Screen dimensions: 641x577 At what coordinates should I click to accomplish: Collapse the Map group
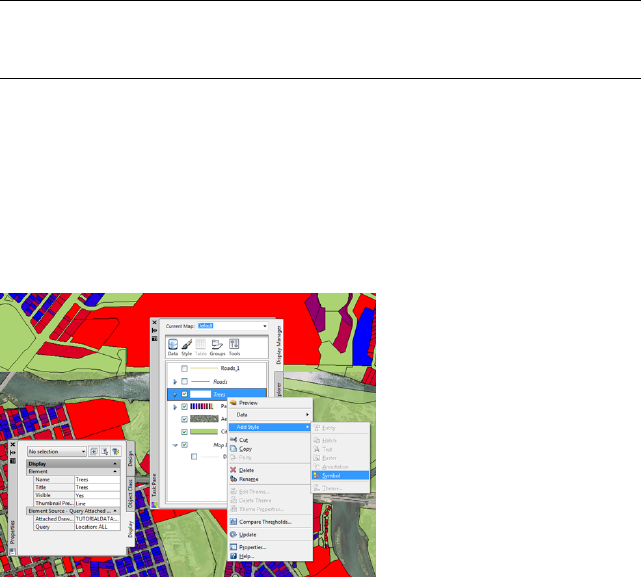click(175, 445)
